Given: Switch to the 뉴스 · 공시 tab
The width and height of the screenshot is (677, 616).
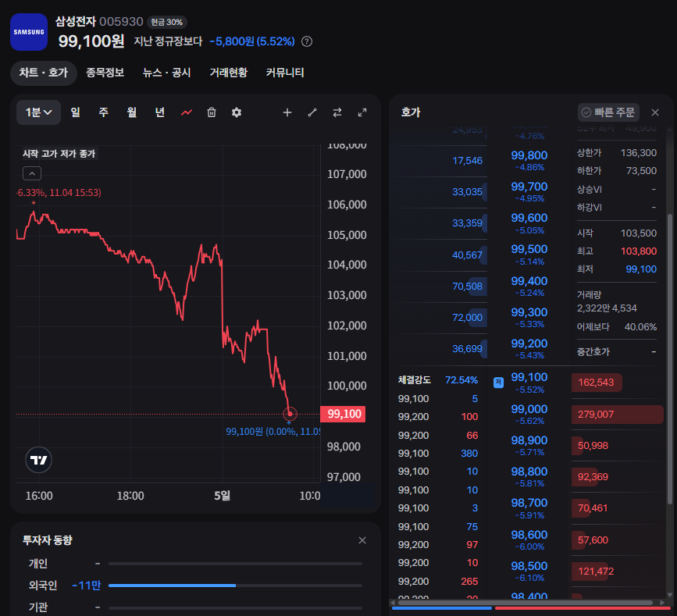Looking at the screenshot, I should 166,73.
